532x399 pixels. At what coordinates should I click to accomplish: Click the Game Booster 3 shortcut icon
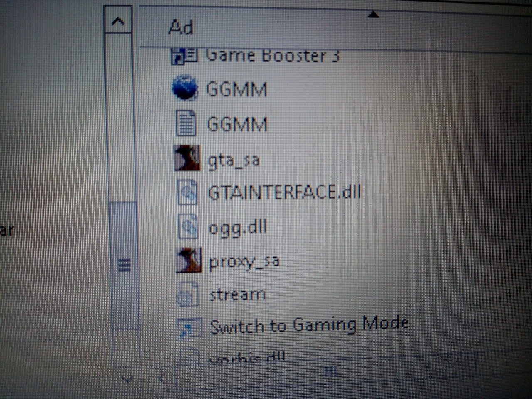[x=184, y=56]
